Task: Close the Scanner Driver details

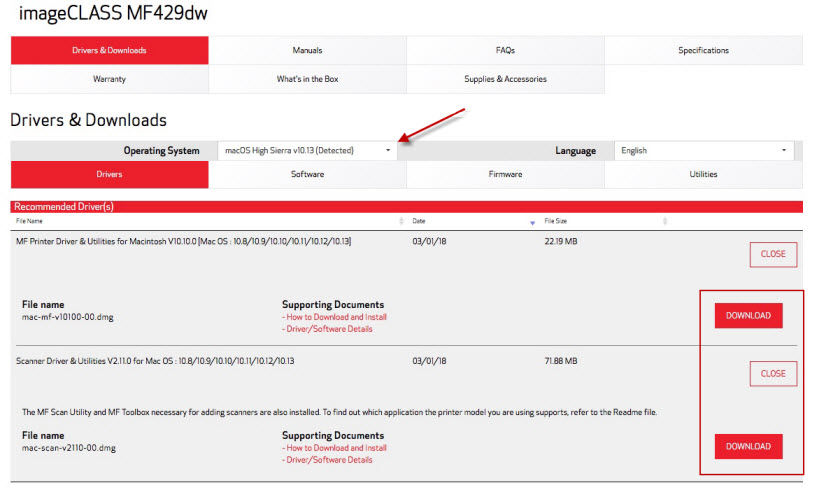Action: pyautogui.click(x=773, y=374)
